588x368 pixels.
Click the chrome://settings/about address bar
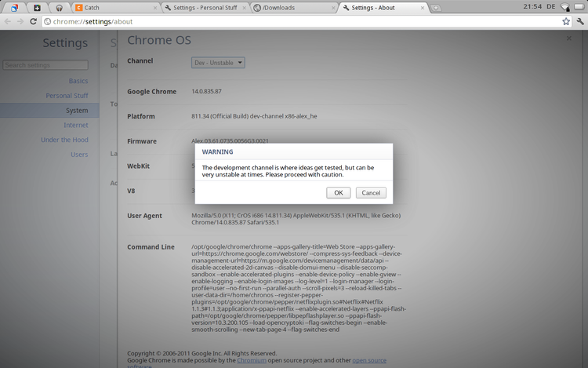(298, 21)
